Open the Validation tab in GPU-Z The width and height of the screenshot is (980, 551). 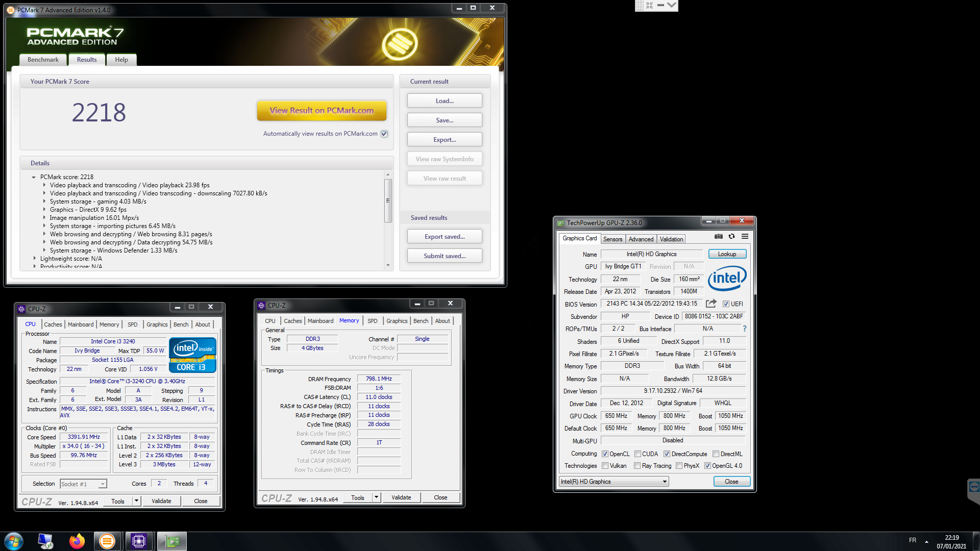(671, 239)
